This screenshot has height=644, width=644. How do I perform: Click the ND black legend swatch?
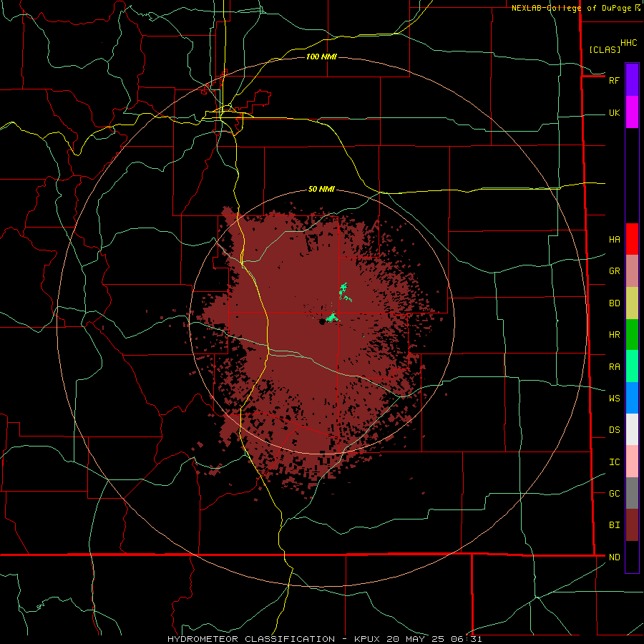click(632, 557)
